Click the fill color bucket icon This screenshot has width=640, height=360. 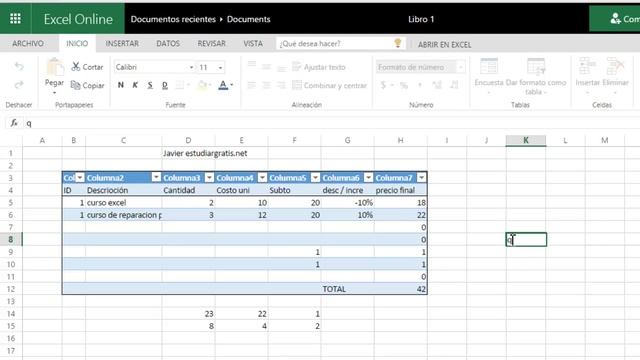click(202, 85)
